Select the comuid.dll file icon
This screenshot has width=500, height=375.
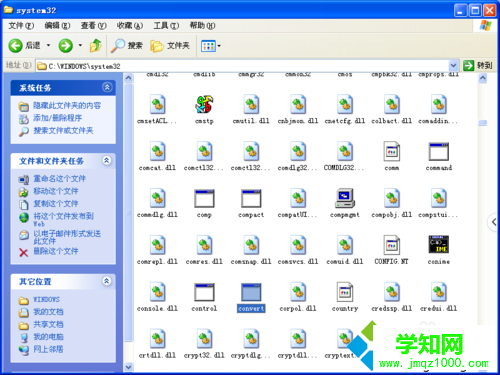[x=345, y=245]
